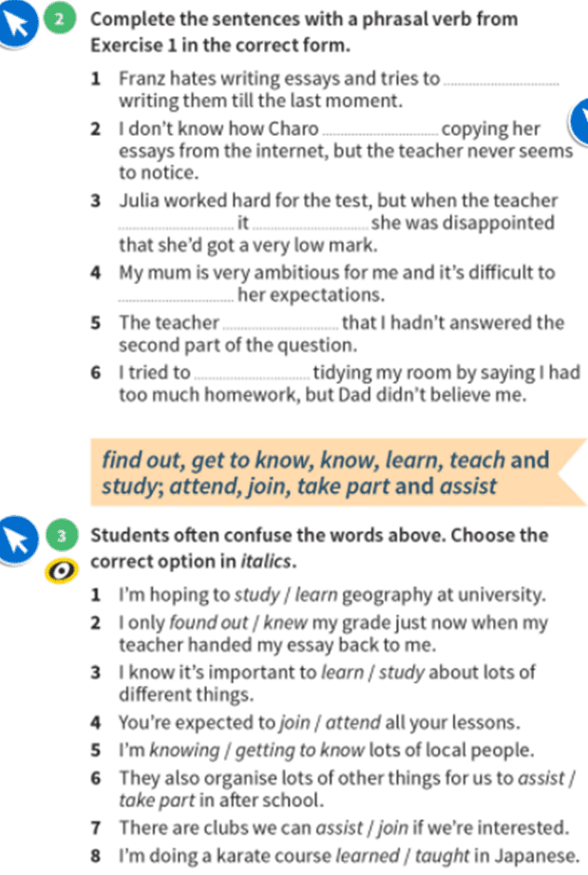This screenshot has height=875, width=588.
Task: Choose 'study' in the geography sentence
Action: click(x=256, y=596)
